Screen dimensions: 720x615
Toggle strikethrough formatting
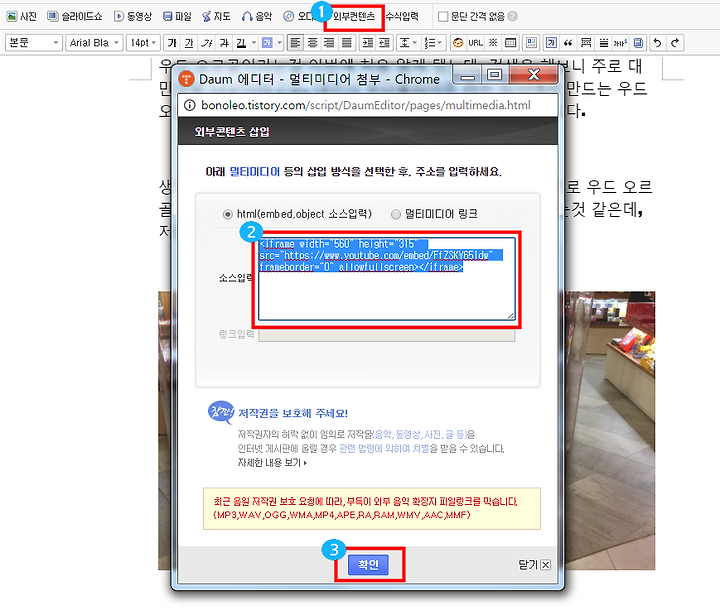click(x=224, y=43)
